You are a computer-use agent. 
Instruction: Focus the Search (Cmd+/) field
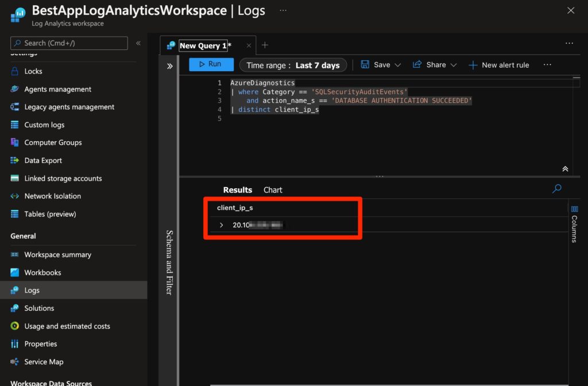pyautogui.click(x=69, y=43)
